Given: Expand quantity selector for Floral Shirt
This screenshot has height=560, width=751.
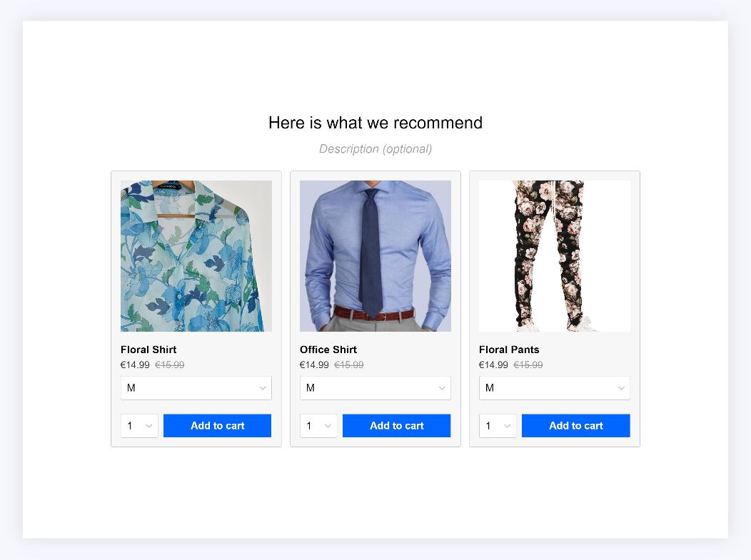Looking at the screenshot, I should point(139,425).
